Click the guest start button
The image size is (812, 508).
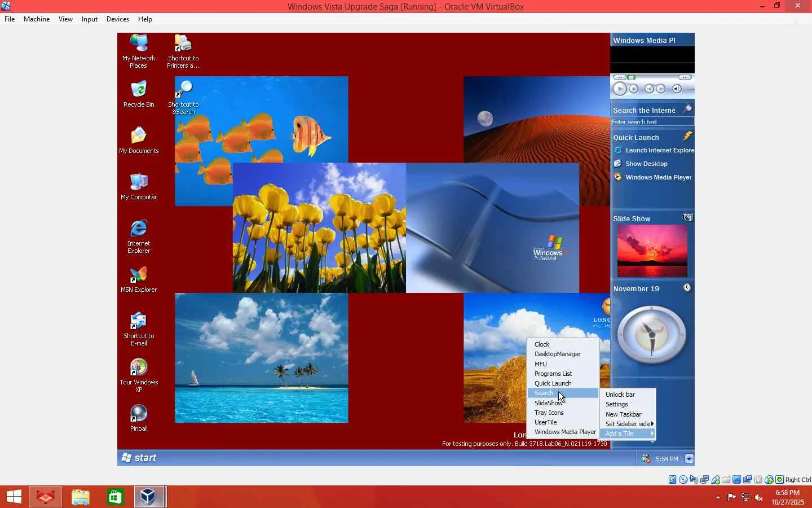pos(139,458)
